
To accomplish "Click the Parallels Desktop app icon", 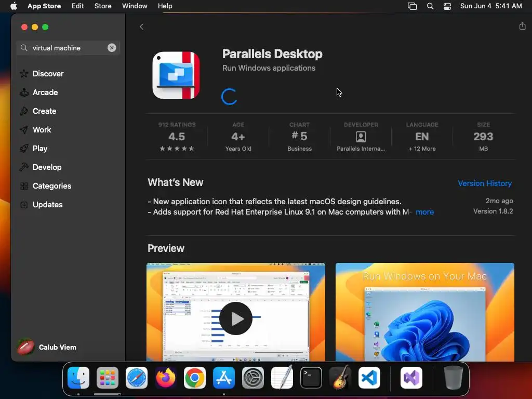I will [176, 75].
